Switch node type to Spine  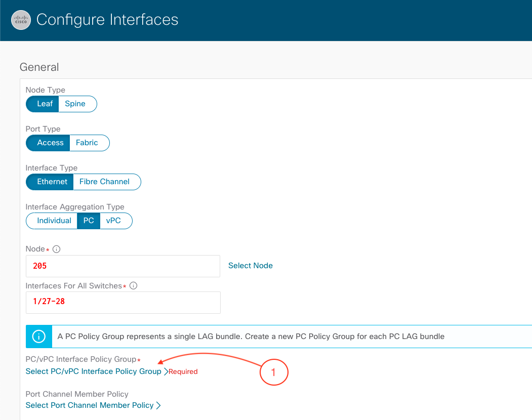(75, 104)
